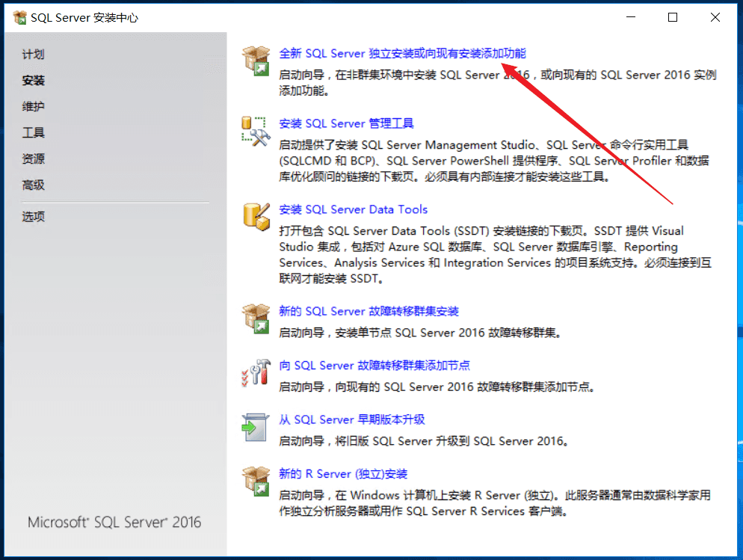Select the 安装 sidebar tab
This screenshot has height=560, width=743.
(33, 81)
